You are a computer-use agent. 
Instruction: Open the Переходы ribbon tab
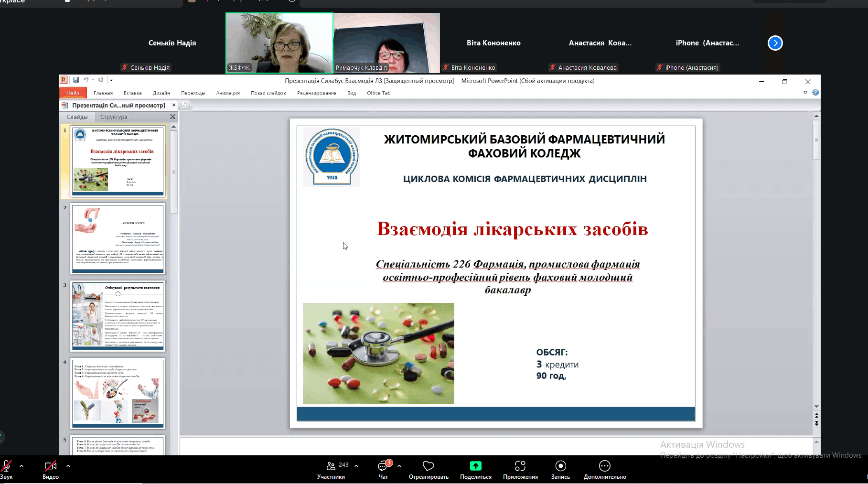point(193,93)
